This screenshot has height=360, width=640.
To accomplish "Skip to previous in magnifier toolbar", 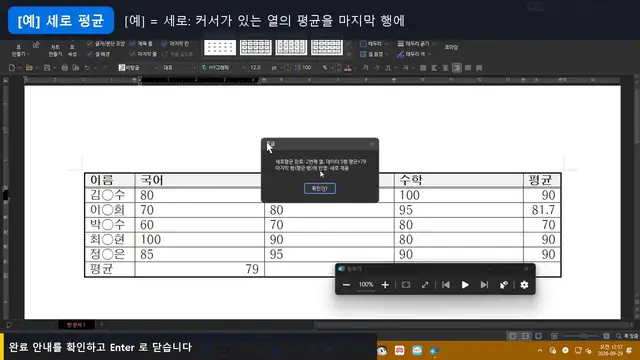I will pyautogui.click(x=446, y=285).
